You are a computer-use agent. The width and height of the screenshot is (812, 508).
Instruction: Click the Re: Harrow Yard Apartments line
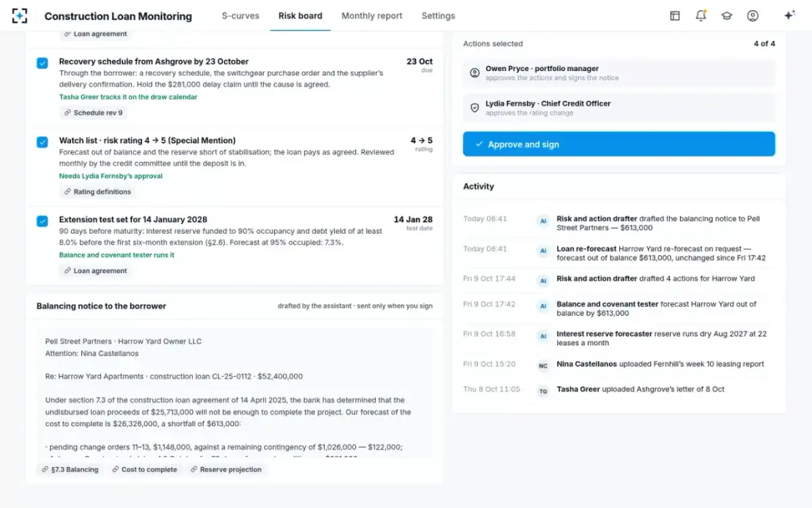point(174,376)
